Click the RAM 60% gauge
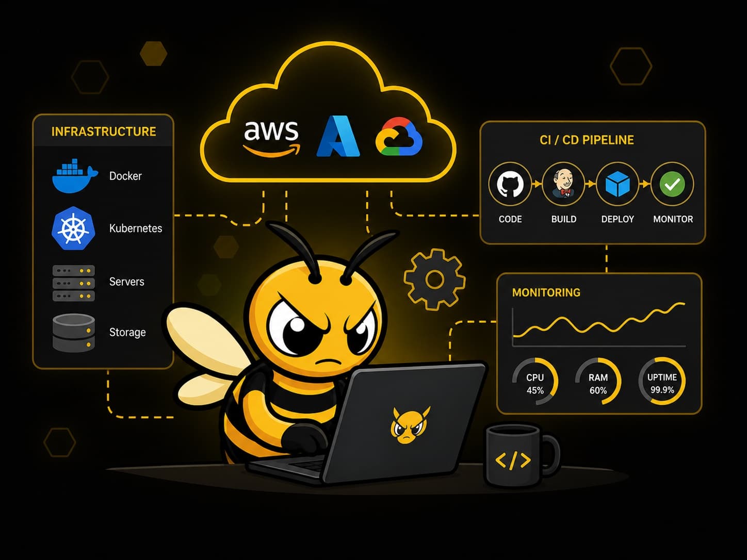Image resolution: width=747 pixels, height=560 pixels. pos(598,381)
